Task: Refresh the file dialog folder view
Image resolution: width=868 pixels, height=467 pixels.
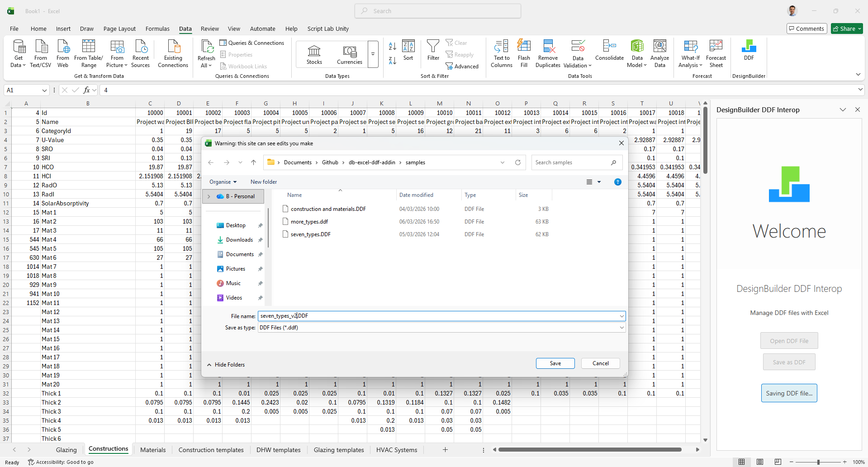Action: click(x=518, y=162)
